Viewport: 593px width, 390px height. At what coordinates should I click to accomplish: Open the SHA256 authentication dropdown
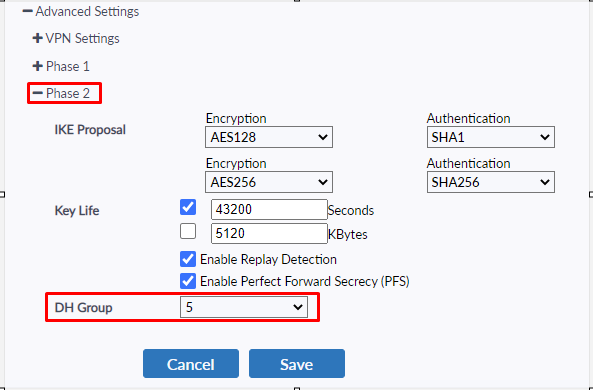[x=491, y=182]
